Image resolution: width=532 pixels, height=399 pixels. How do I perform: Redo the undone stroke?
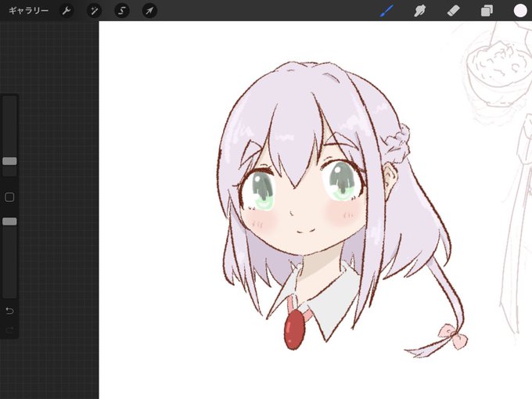point(9,329)
